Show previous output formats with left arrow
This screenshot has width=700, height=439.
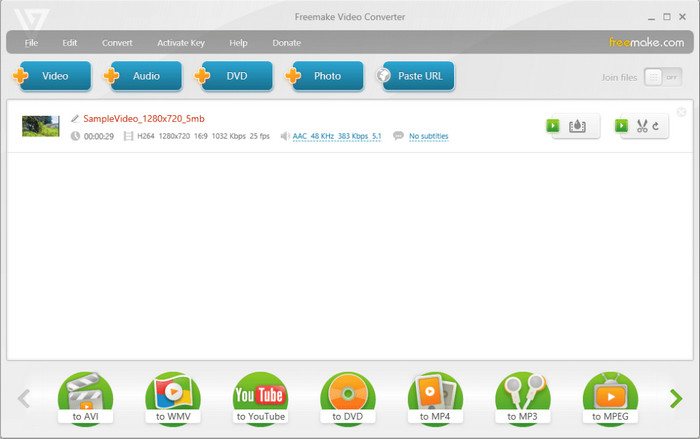24,398
